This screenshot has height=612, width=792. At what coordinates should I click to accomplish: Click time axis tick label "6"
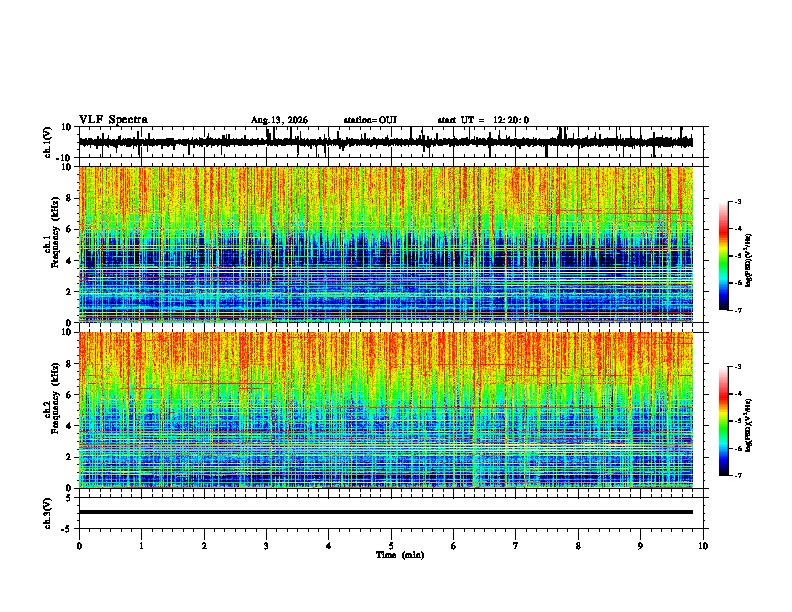tap(454, 546)
